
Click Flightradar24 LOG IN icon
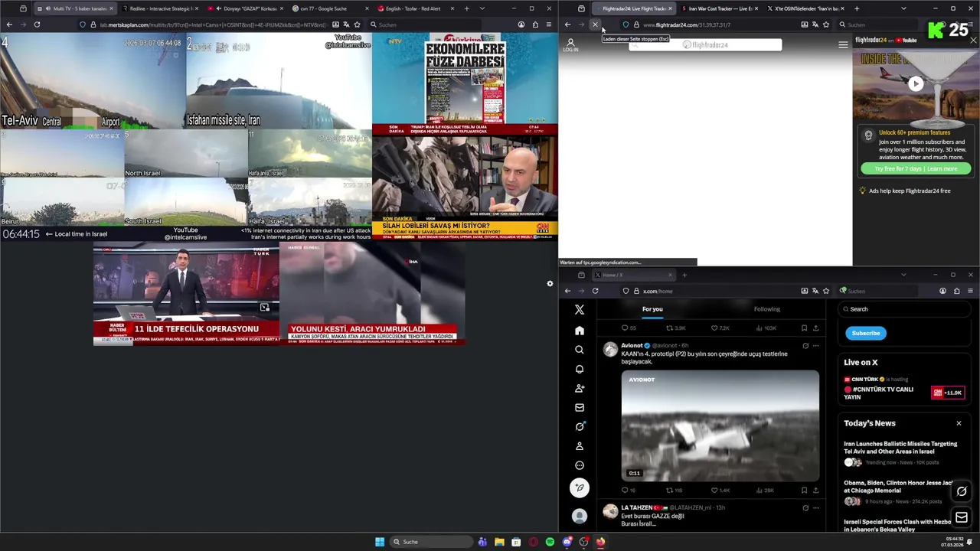coord(570,45)
